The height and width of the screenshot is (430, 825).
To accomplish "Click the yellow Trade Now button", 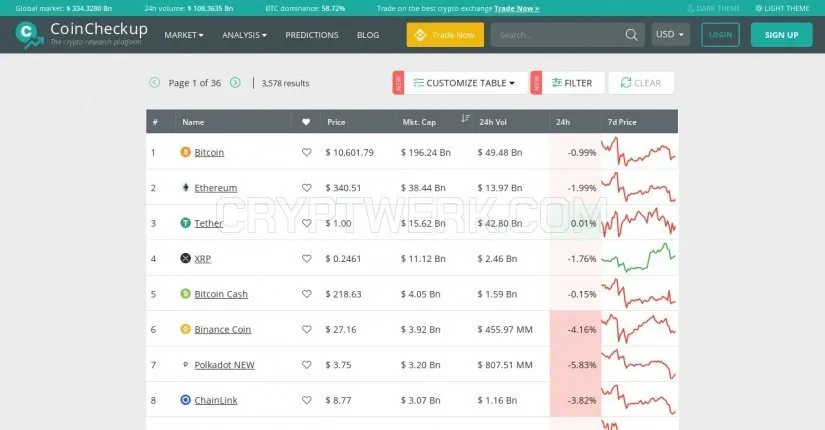I will [x=445, y=35].
